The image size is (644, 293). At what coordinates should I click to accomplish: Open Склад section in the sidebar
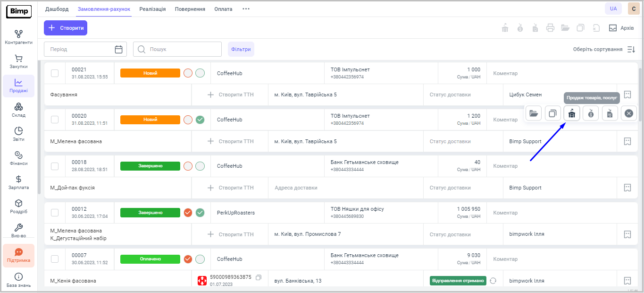pos(18,110)
